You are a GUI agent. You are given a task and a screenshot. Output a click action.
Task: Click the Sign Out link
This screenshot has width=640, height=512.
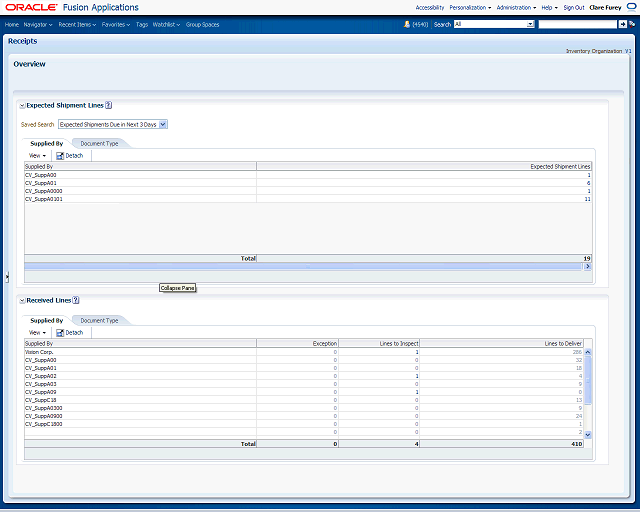click(574, 7)
